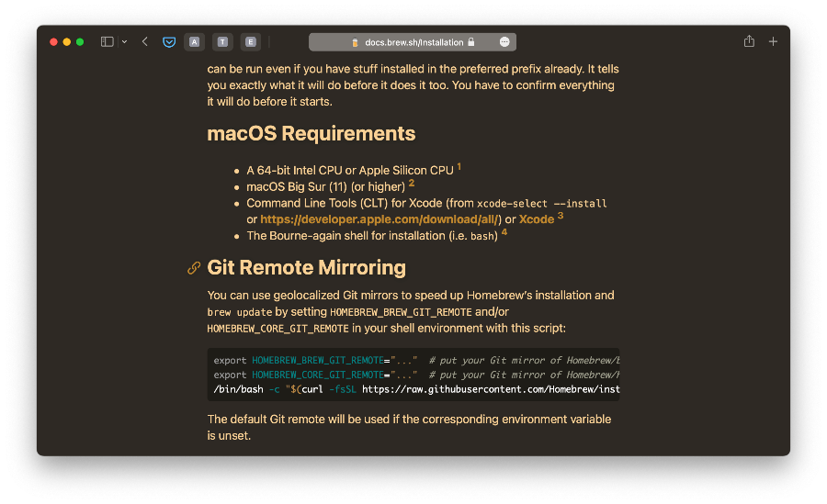Open the Pocket extension icon

[169, 42]
